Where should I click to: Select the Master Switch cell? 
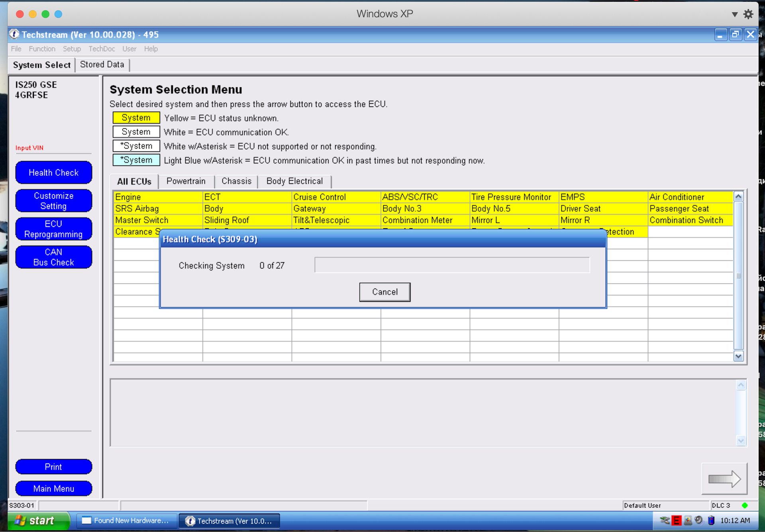[x=158, y=220]
